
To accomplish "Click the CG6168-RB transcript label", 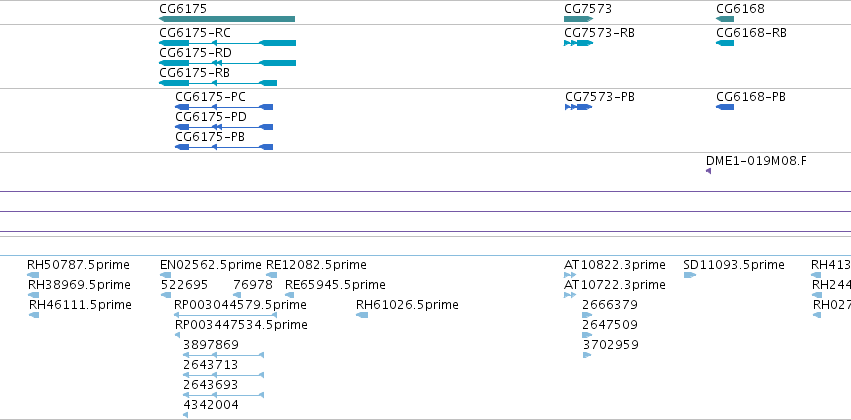I will tap(751, 33).
